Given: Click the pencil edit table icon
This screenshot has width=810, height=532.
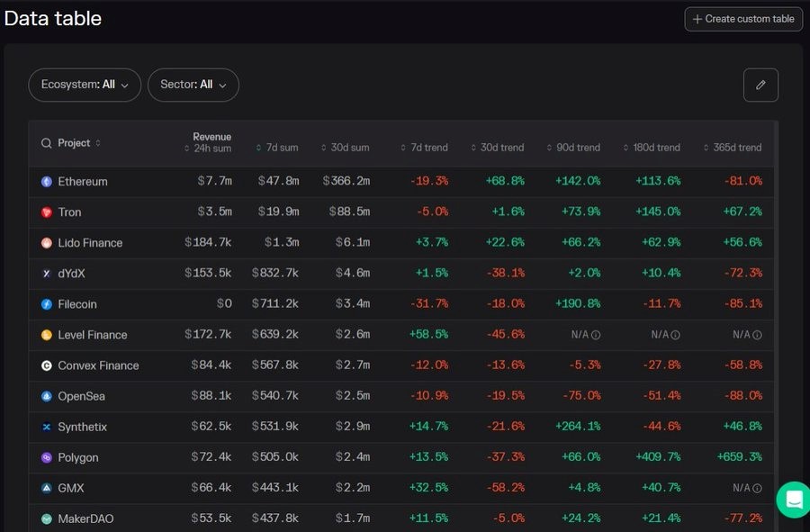Looking at the screenshot, I should point(760,85).
